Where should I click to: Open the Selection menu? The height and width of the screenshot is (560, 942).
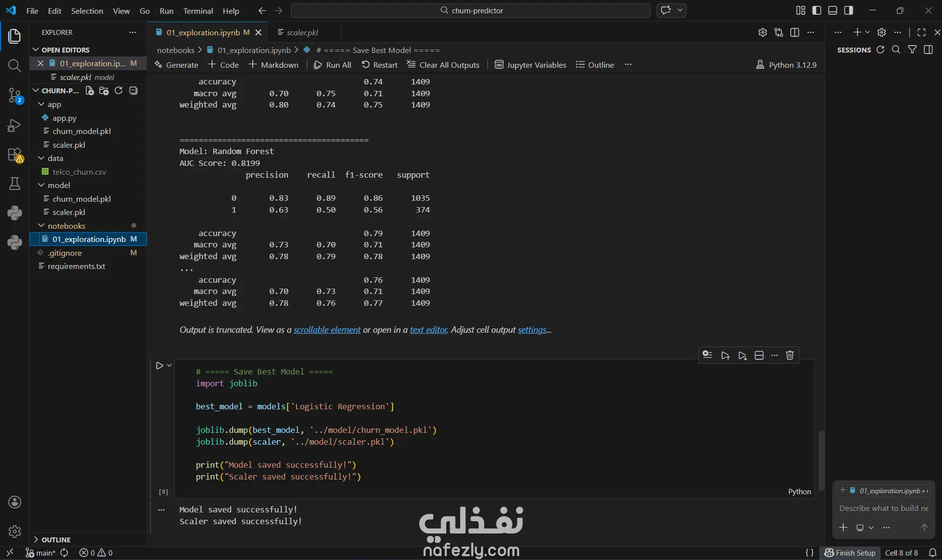point(87,11)
